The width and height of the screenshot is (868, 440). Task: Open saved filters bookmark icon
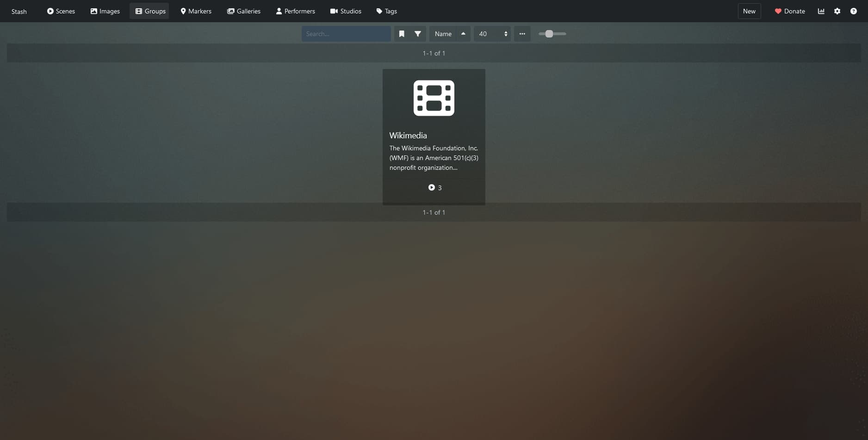(402, 34)
